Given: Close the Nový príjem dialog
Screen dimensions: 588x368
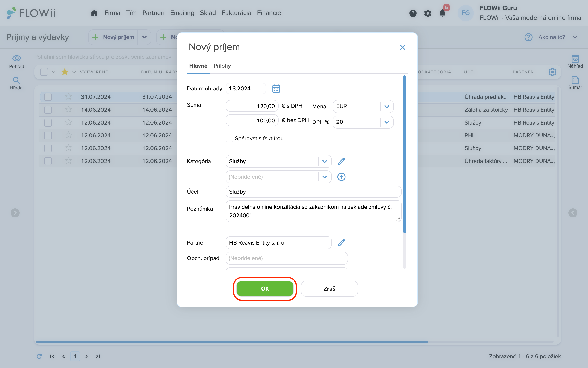Looking at the screenshot, I should point(403,47).
